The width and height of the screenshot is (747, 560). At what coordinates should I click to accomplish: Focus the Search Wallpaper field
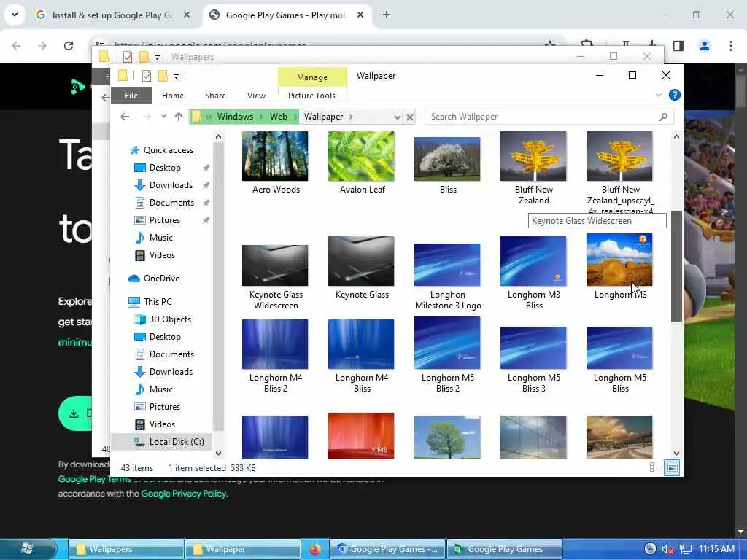pyautogui.click(x=549, y=117)
